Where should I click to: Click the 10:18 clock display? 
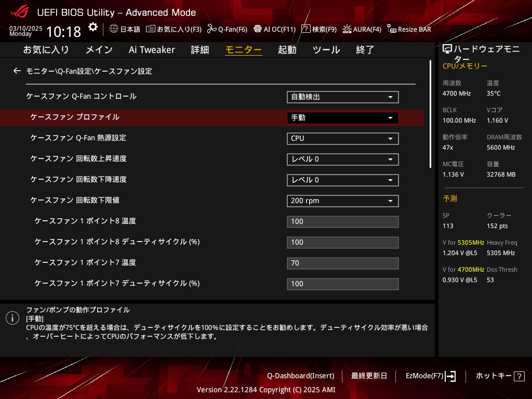tap(63, 32)
